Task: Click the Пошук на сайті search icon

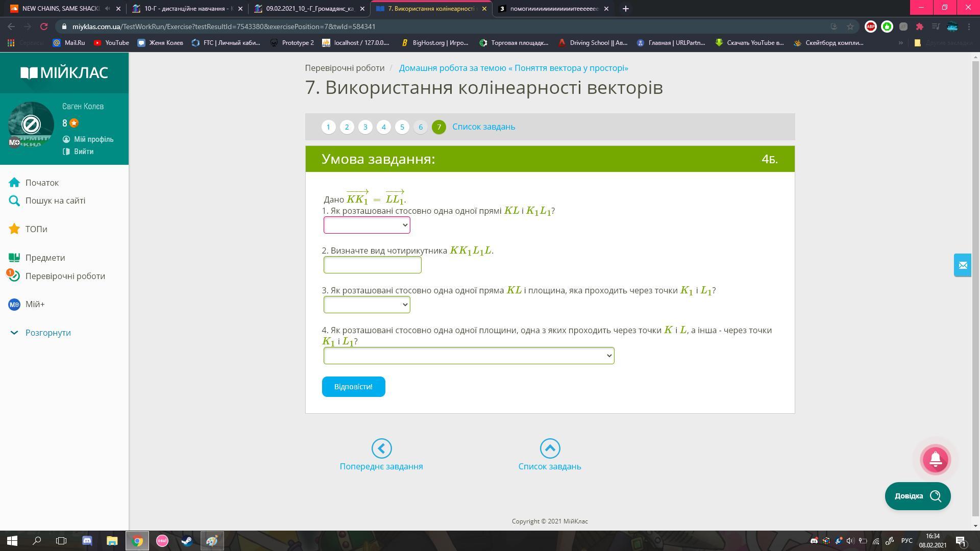Action: [x=14, y=201]
